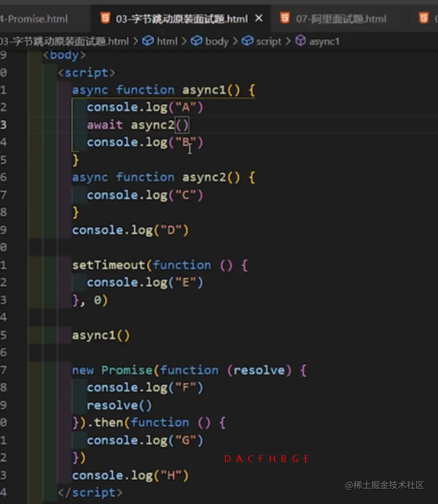The width and height of the screenshot is (438, 504).
Task: Open the async1 breadcrumb segment
Action: (324, 41)
